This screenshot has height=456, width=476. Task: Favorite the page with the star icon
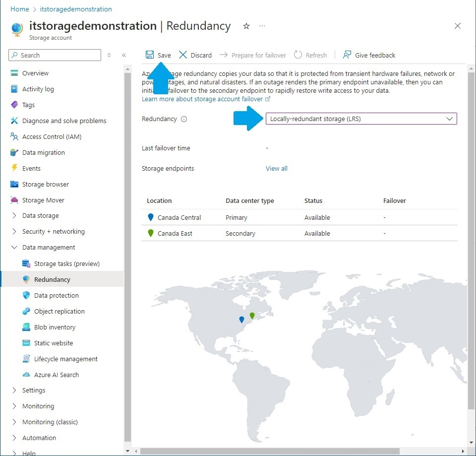tap(246, 26)
